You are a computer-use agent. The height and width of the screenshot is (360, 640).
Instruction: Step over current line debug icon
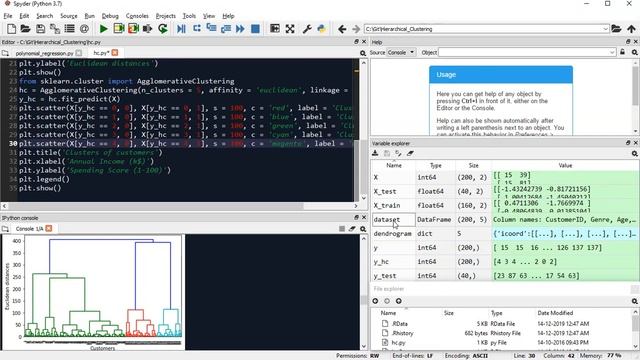[x=197, y=29]
